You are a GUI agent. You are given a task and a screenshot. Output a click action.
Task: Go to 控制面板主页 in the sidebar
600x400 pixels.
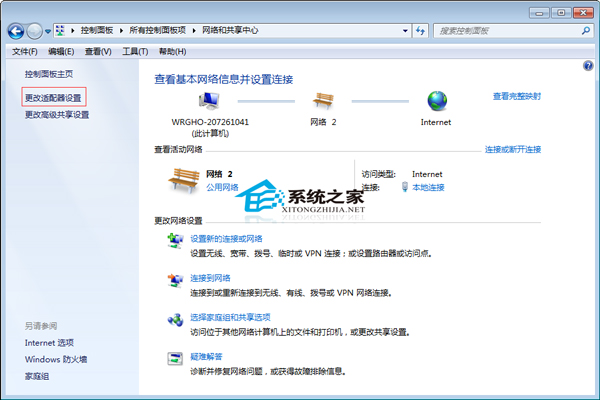point(49,74)
